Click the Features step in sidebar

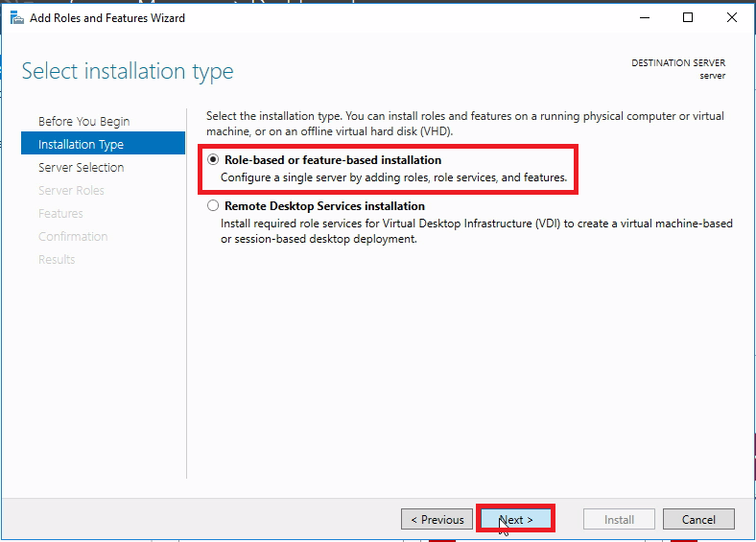(x=60, y=213)
